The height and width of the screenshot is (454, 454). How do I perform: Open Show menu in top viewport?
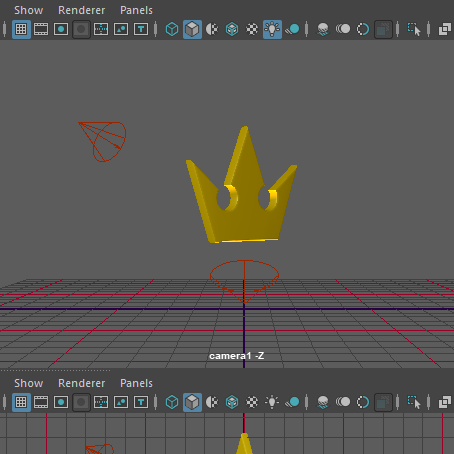[29, 10]
